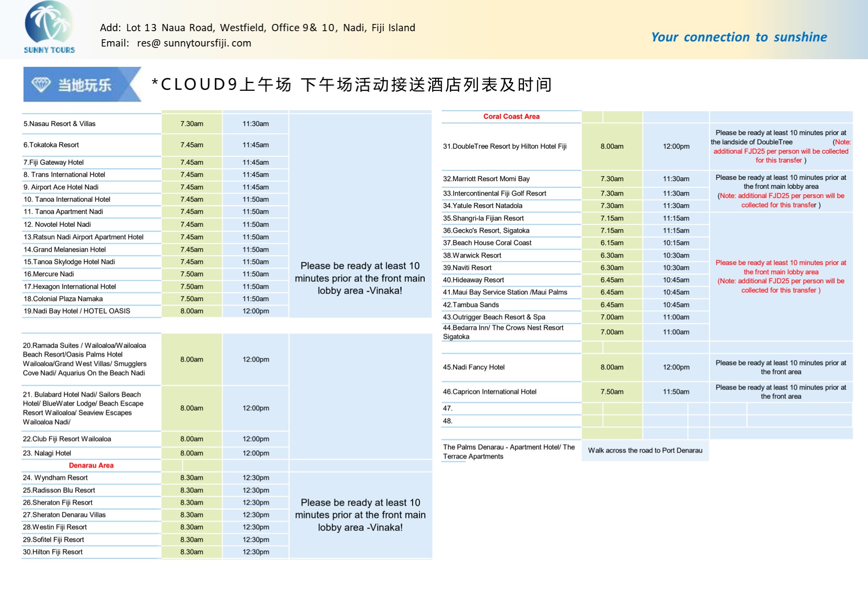Click The Palms Denarau - Apartment Hotel entry

click(509, 452)
